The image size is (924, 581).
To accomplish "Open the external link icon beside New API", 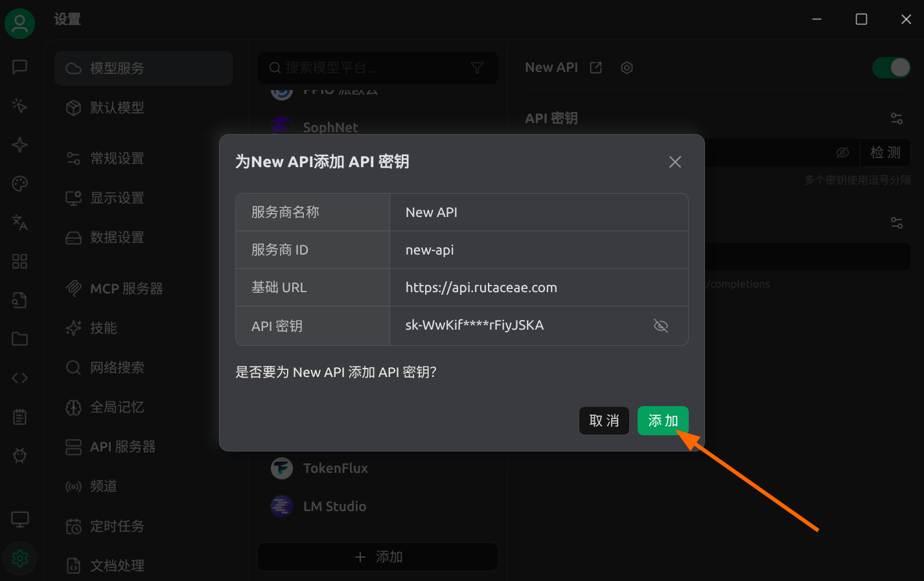I will [x=596, y=67].
